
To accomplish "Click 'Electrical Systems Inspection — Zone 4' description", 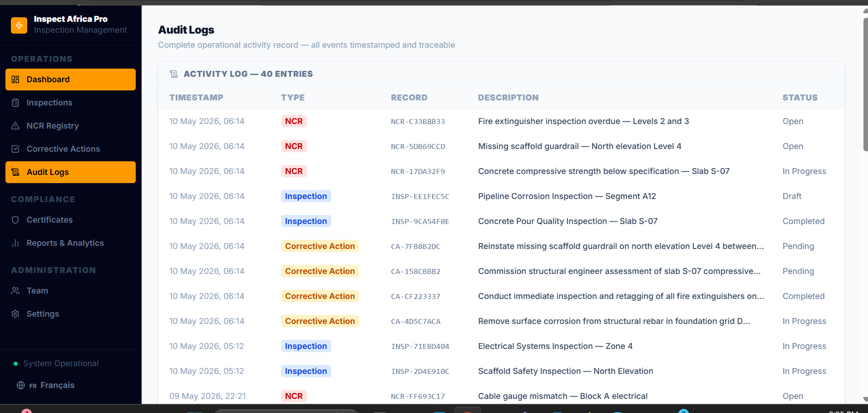I will [555, 346].
